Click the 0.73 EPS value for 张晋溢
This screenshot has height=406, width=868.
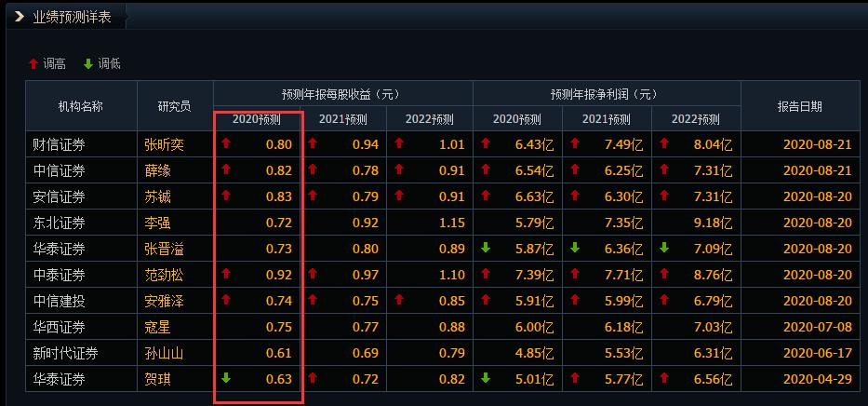coord(278,250)
